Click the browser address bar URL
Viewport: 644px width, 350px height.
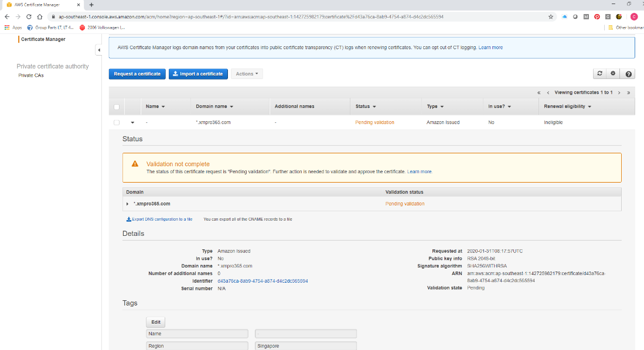click(x=251, y=17)
